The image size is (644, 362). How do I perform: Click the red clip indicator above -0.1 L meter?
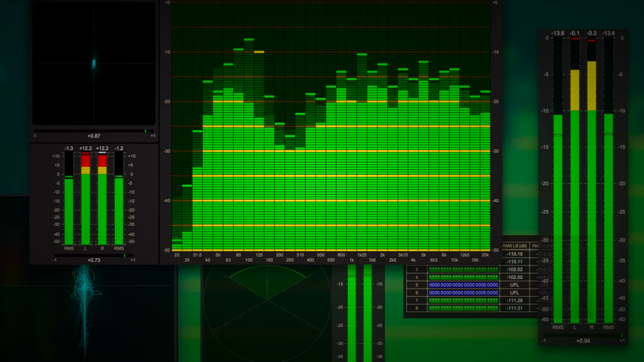pos(575,39)
